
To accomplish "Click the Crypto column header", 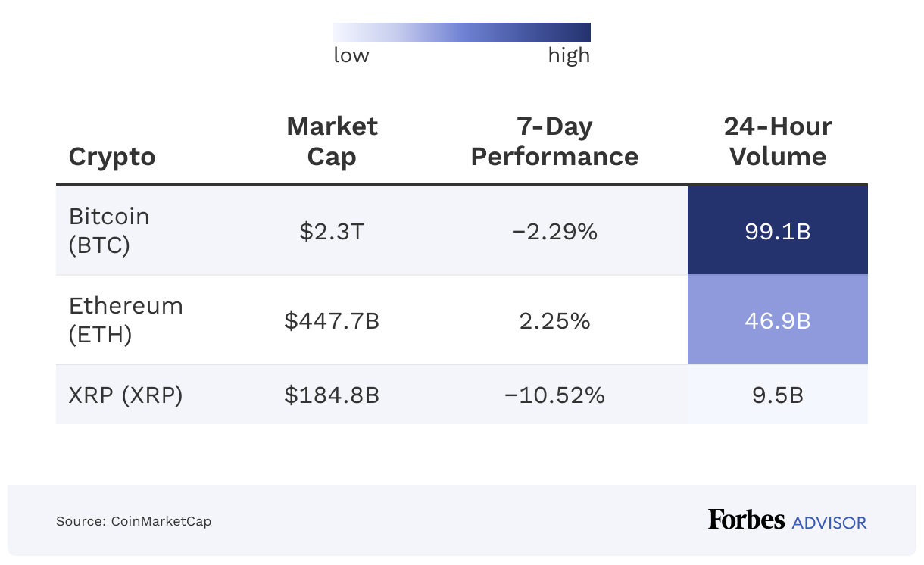I will tap(112, 157).
